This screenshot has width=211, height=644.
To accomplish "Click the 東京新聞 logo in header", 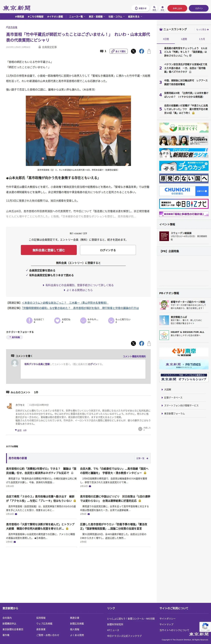I will click(17, 8).
